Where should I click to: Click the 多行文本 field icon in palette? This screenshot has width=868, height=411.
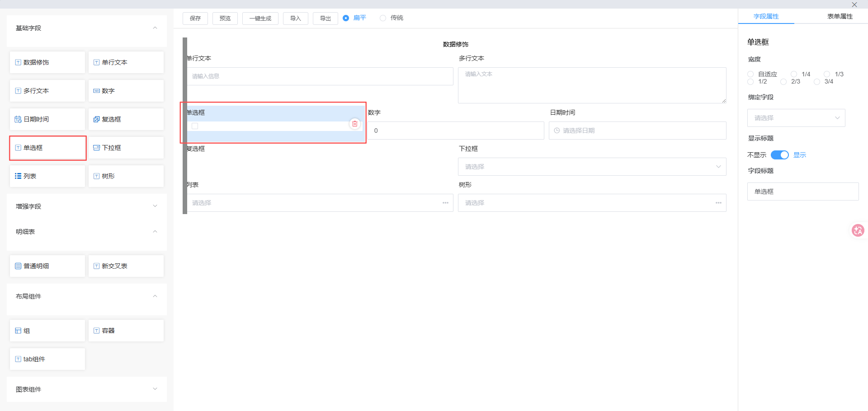pyautogui.click(x=18, y=91)
